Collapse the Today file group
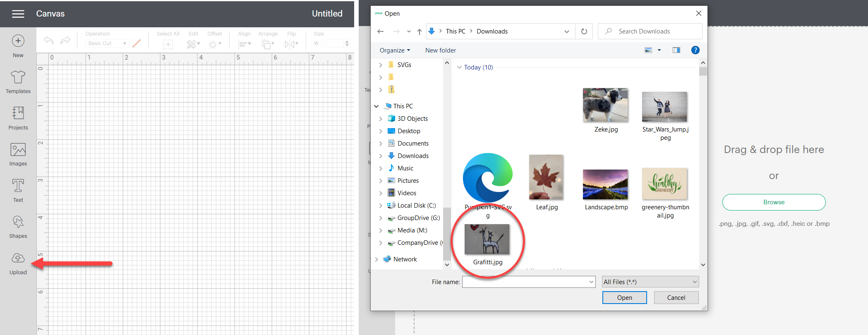The width and height of the screenshot is (868, 335). tap(459, 67)
